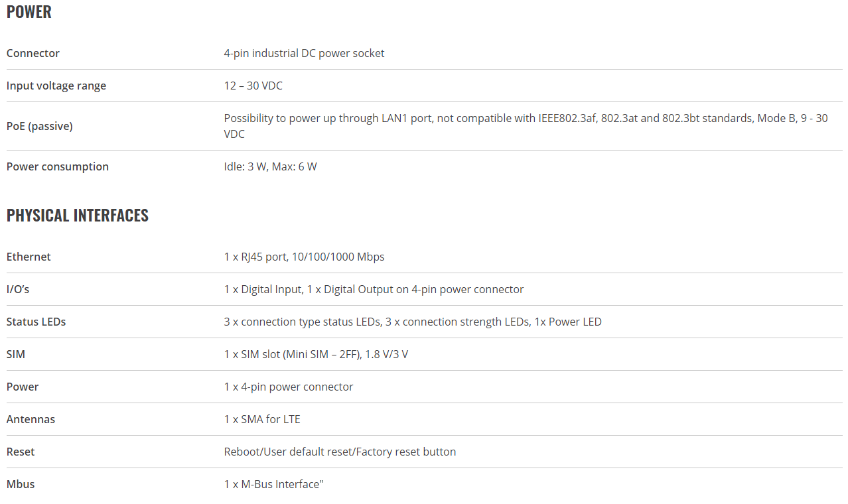Click the 12 – 30 VDC value
This screenshot has height=504, width=848.
pyautogui.click(x=253, y=86)
